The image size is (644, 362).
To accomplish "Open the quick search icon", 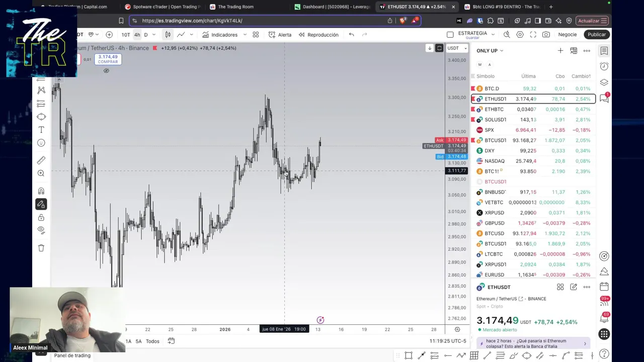I will (x=507, y=35).
